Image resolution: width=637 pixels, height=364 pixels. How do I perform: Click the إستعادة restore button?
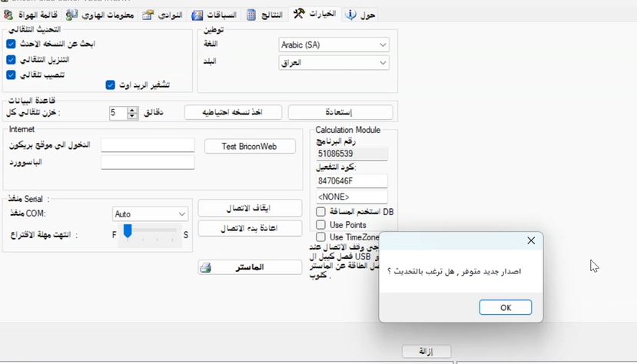click(x=340, y=112)
